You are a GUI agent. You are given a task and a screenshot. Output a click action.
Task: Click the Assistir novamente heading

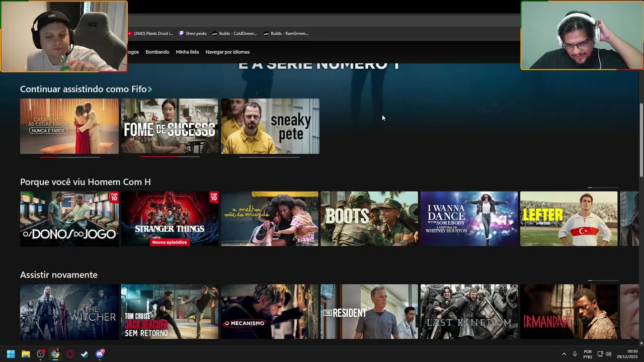click(x=59, y=275)
